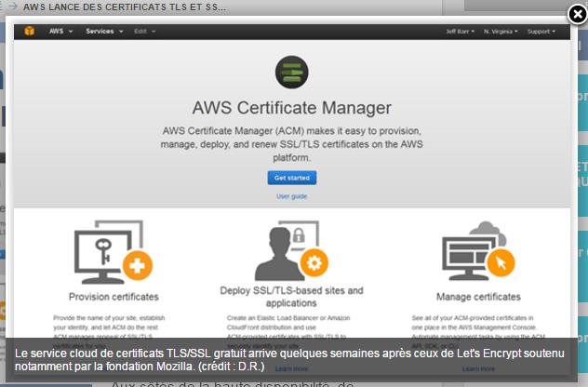The image size is (588, 387).
Task: Click the Manage certificates cloud monitor icon
Action: [478, 251]
